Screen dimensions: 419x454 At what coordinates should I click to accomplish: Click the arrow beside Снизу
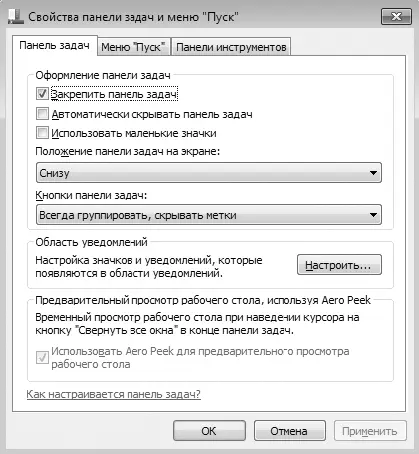tap(373, 173)
